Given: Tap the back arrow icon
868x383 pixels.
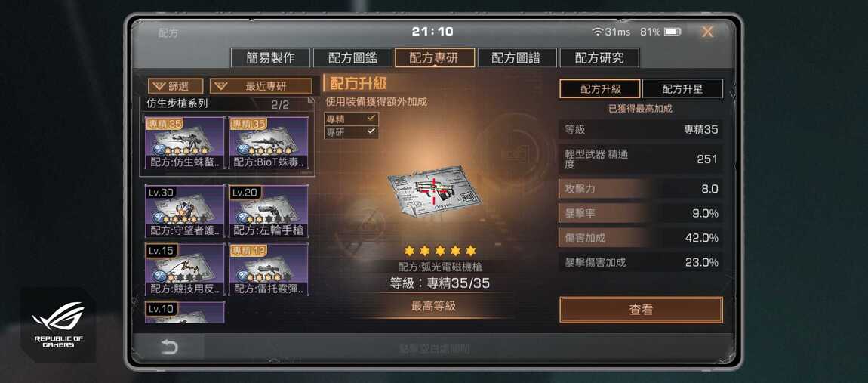Looking at the screenshot, I should [169, 347].
